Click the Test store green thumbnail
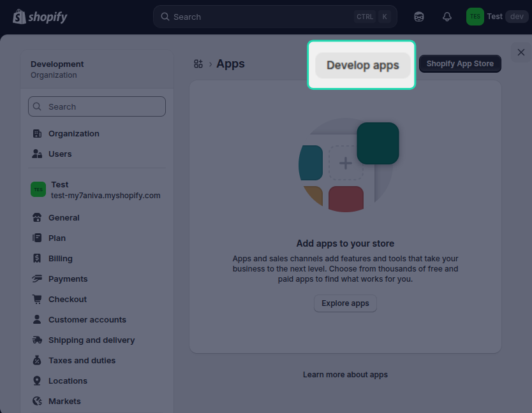The width and height of the screenshot is (532, 413). [38, 189]
